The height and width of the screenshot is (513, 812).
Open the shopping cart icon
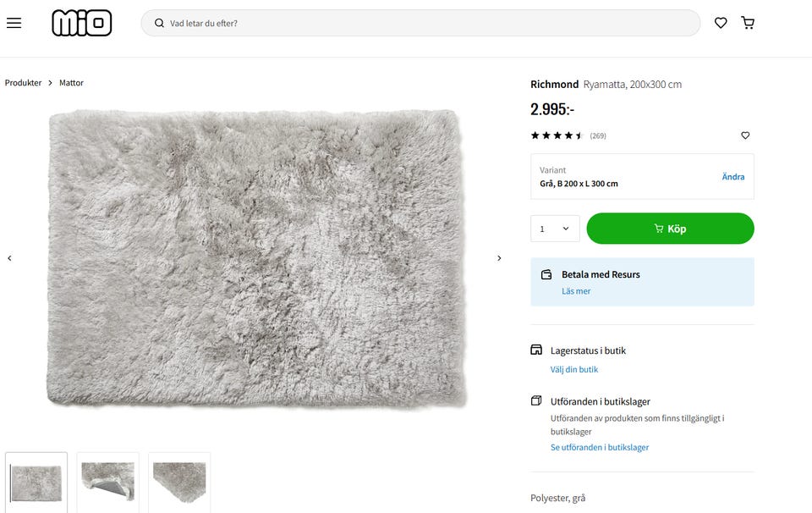click(748, 23)
